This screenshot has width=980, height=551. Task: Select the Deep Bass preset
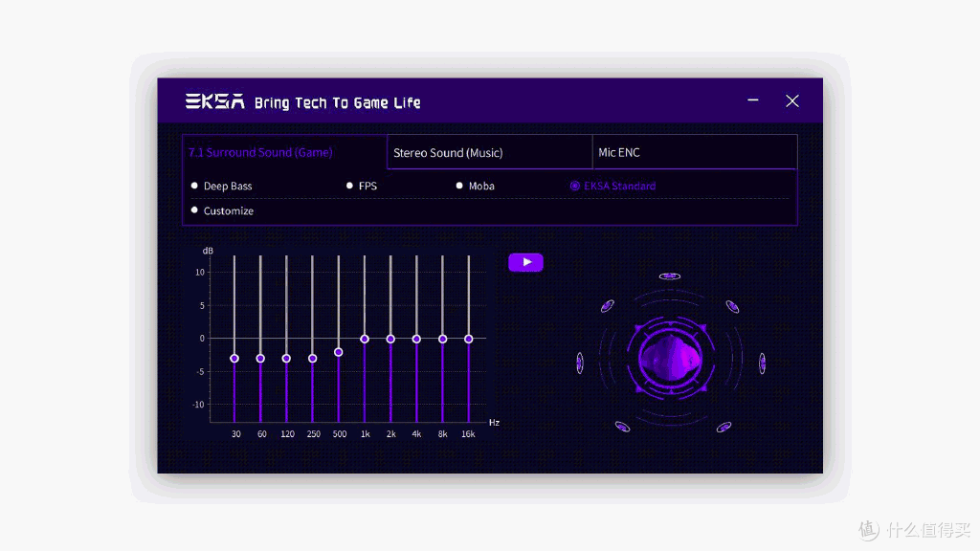click(x=221, y=187)
